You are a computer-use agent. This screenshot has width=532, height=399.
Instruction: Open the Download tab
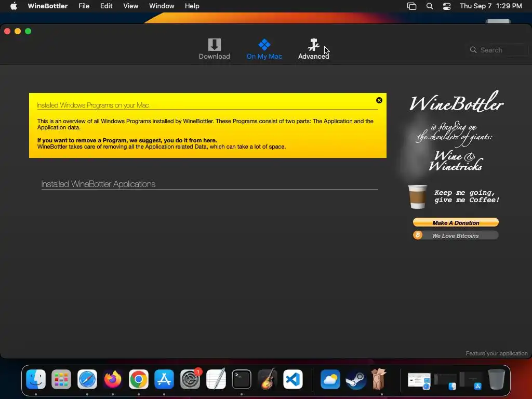pos(214,49)
